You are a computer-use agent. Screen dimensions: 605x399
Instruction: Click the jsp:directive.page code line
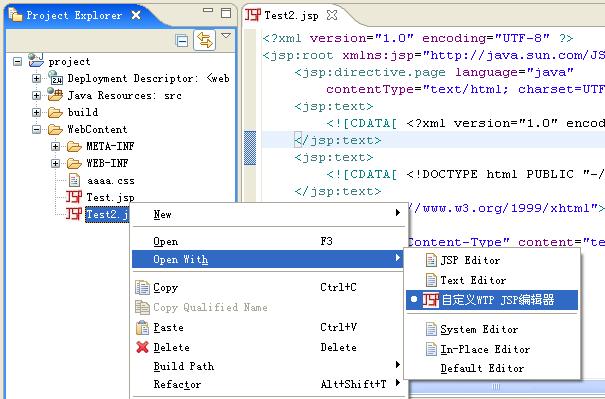[434, 72]
